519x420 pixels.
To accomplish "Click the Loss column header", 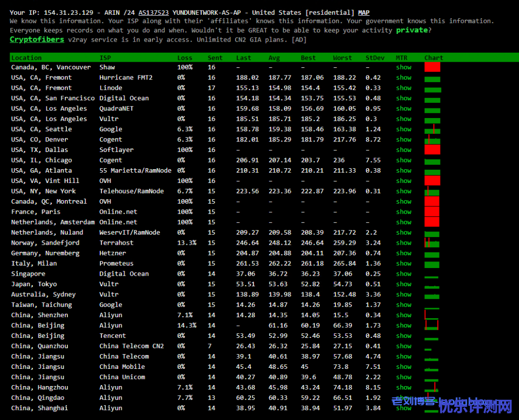I will 184,58.
